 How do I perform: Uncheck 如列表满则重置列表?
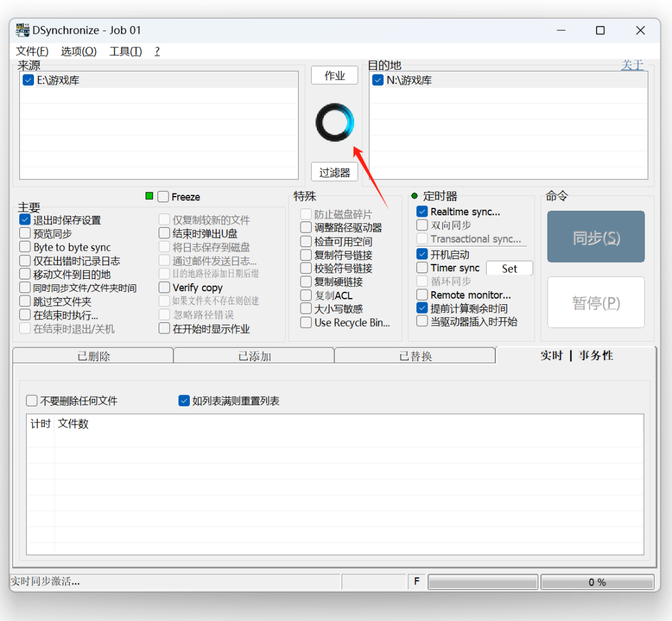[184, 401]
